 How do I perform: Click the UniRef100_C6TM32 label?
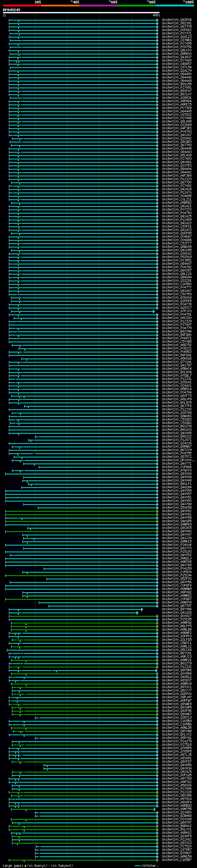(176, 115)
